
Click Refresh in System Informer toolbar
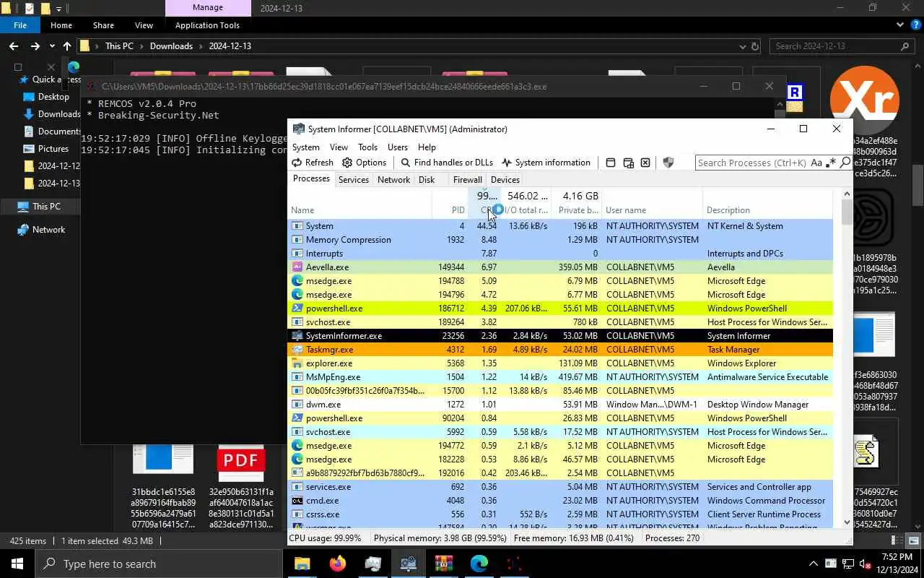coord(312,163)
